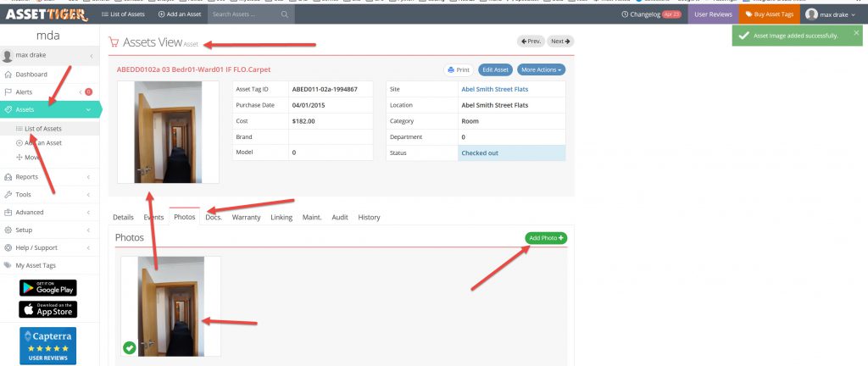Open the max drake user dropdown
Screen dimensions: 868x366
point(832,15)
